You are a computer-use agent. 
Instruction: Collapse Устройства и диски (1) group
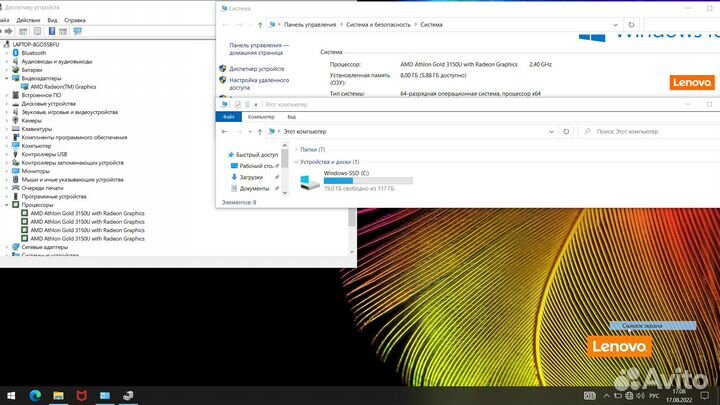click(x=296, y=162)
